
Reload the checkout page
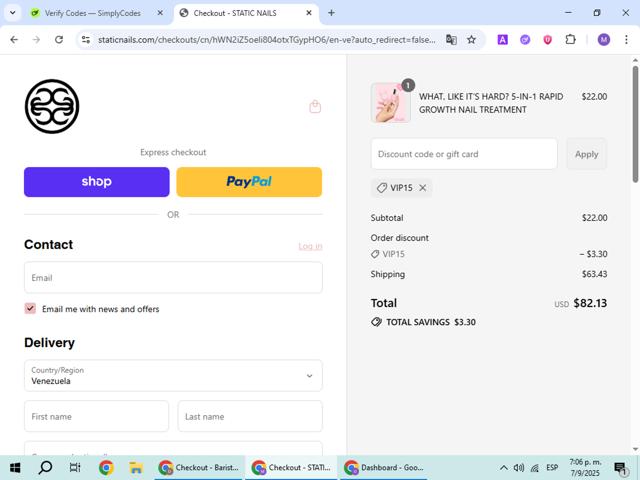(59, 40)
